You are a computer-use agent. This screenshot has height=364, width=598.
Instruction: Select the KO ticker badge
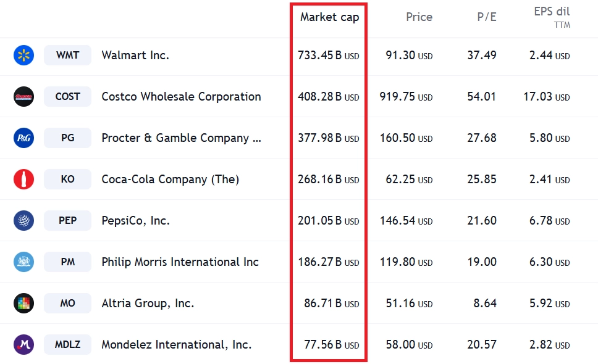tap(67, 179)
